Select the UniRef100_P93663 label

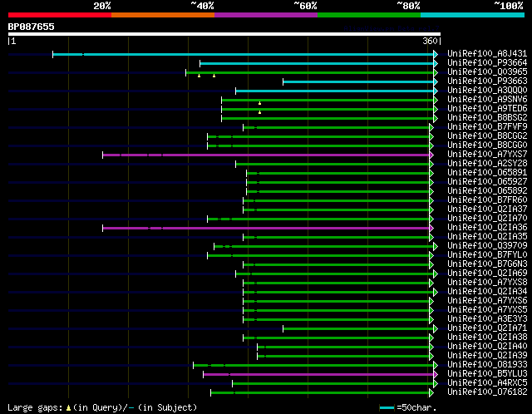487,81
